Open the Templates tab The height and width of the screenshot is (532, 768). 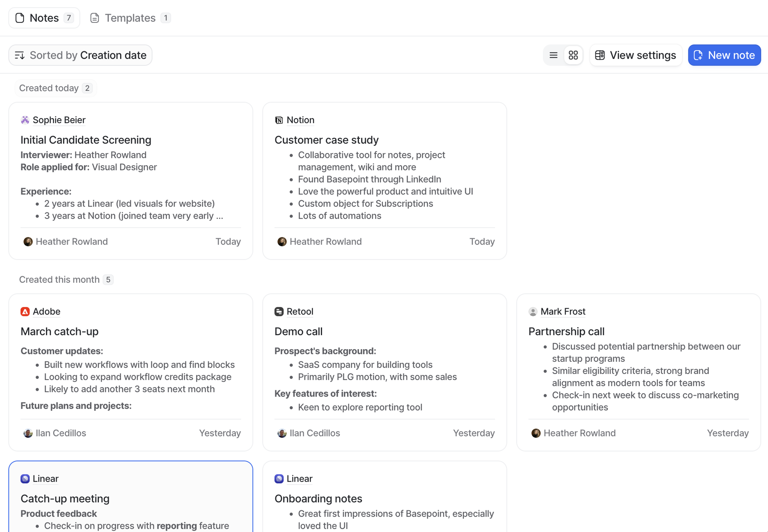tap(130, 18)
